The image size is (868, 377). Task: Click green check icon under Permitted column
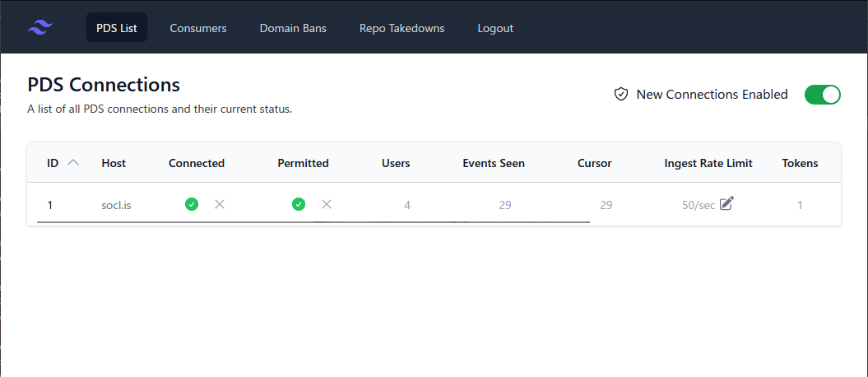coord(299,204)
